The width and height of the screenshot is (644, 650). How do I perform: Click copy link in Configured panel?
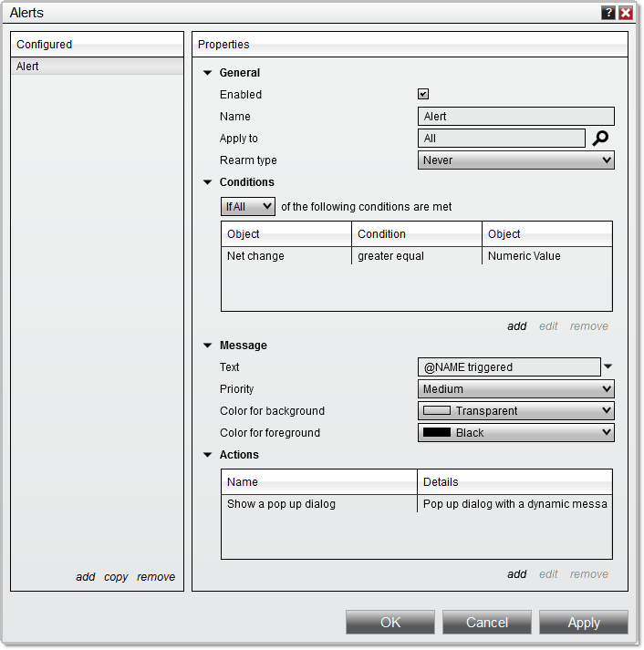[116, 577]
